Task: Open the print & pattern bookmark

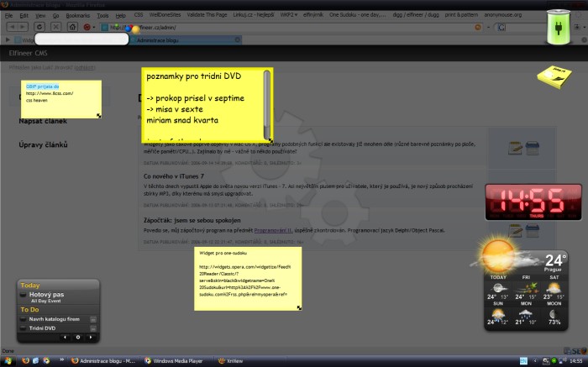Action: click(x=461, y=15)
